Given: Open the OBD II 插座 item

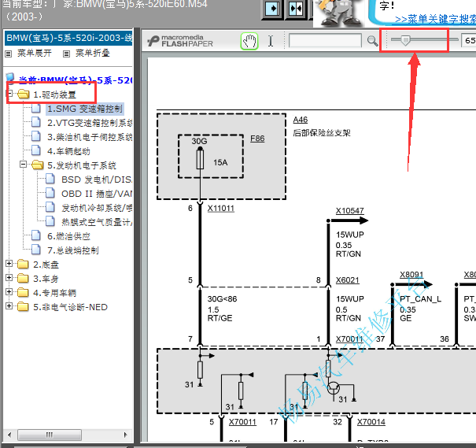Looking at the screenshot, I should point(97,194).
